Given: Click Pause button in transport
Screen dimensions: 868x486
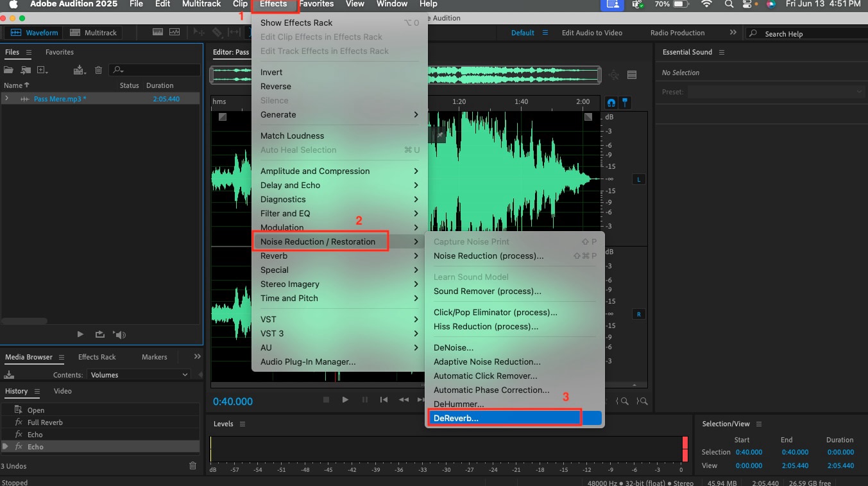Looking at the screenshot, I should [x=364, y=399].
